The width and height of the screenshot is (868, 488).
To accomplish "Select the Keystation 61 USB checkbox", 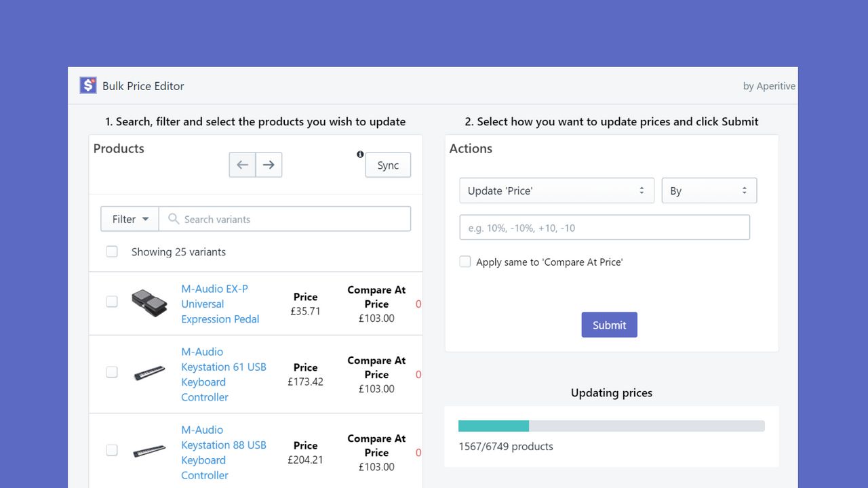I will [x=112, y=372].
